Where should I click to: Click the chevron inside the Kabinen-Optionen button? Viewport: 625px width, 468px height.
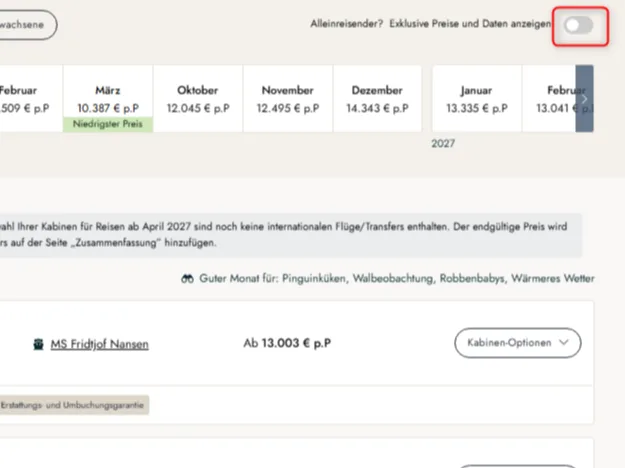(565, 343)
